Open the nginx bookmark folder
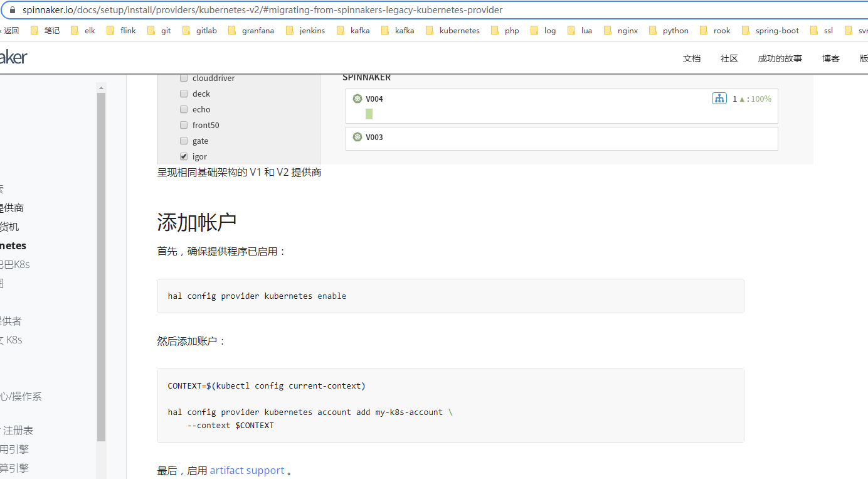The image size is (868, 479). point(621,30)
